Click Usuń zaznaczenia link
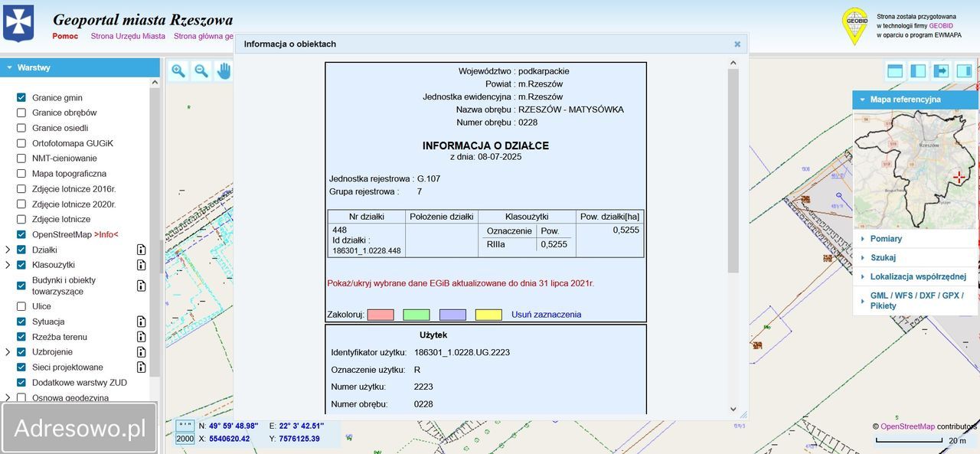This screenshot has height=454, width=980. pos(546,315)
